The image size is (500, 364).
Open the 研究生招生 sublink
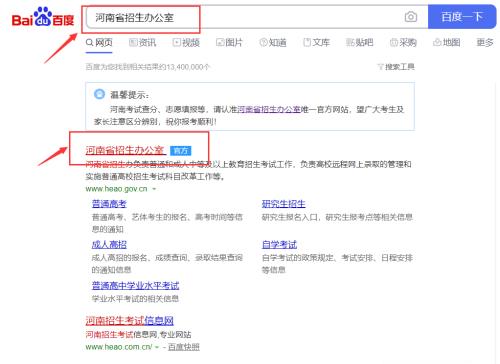[284, 204]
